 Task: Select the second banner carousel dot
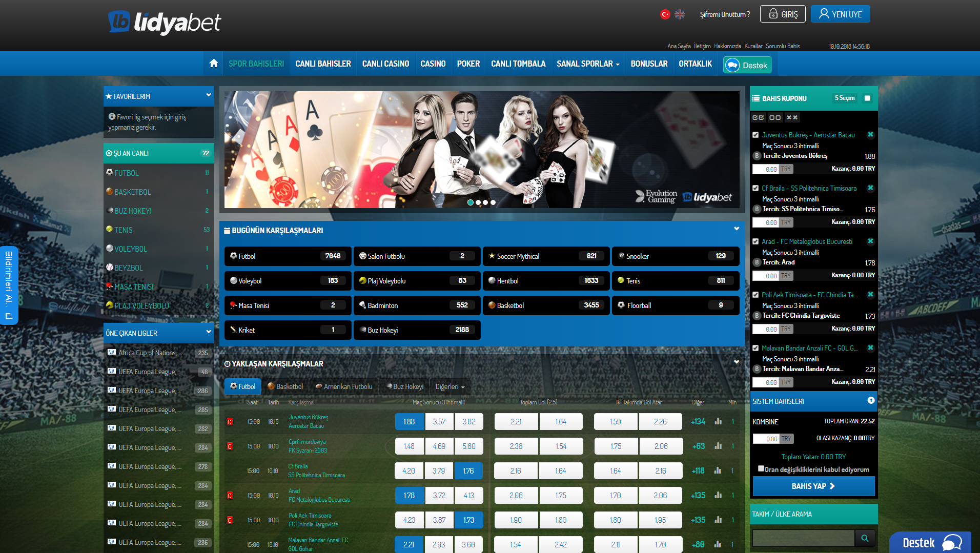point(478,202)
